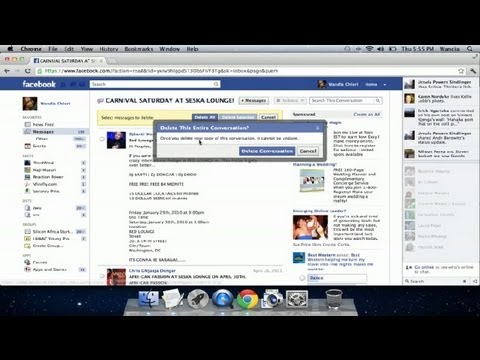Reload the page in Chrome

[28, 71]
